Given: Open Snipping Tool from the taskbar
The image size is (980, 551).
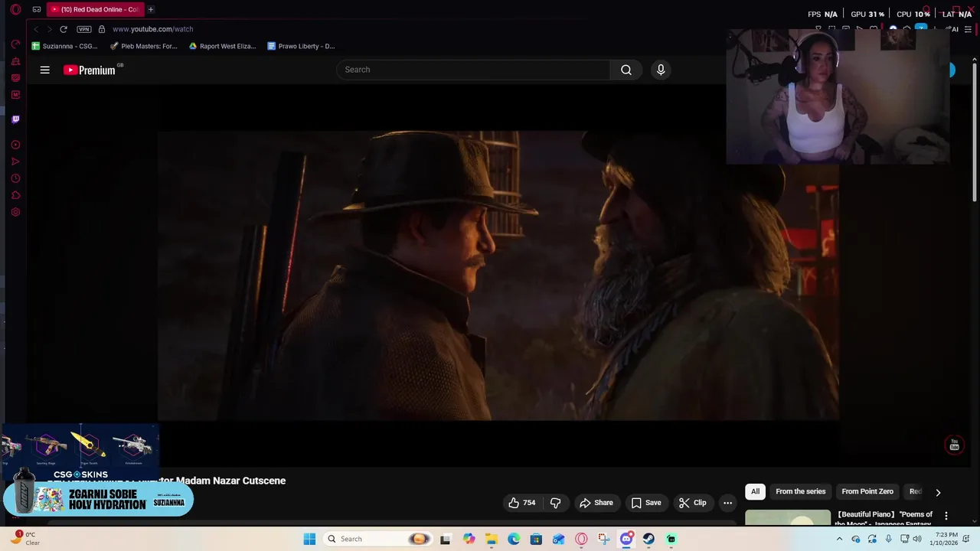Looking at the screenshot, I should tap(604, 539).
